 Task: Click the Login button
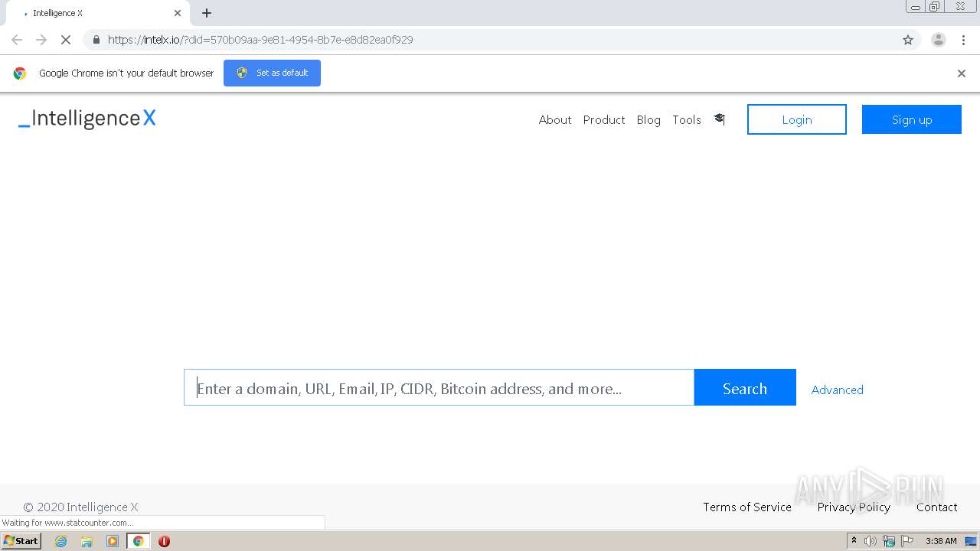[x=797, y=119]
